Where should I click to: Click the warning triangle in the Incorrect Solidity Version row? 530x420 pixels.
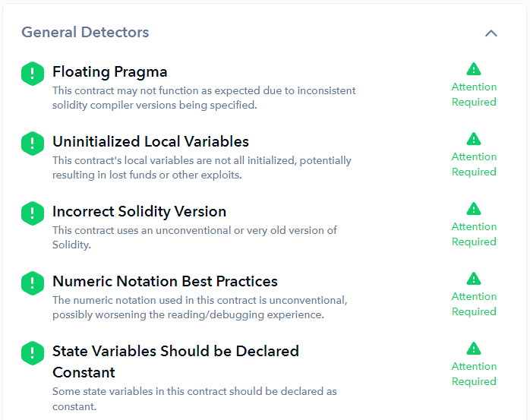pos(474,209)
